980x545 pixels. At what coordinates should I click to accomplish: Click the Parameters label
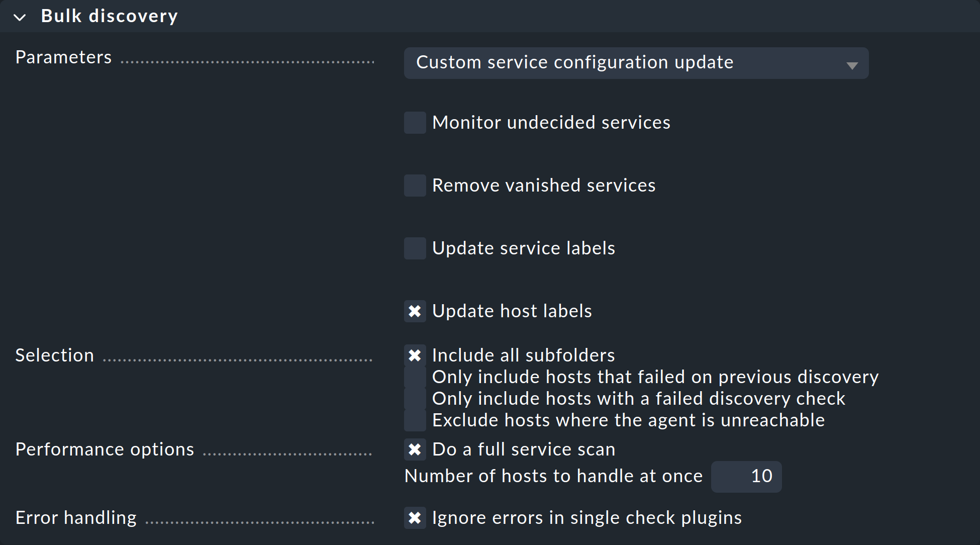tap(63, 57)
